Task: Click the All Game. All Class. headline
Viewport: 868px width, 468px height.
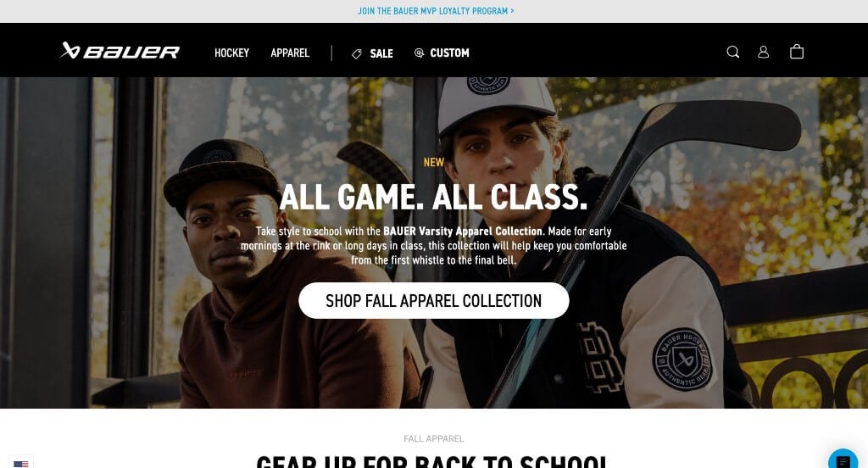Action: [433, 198]
